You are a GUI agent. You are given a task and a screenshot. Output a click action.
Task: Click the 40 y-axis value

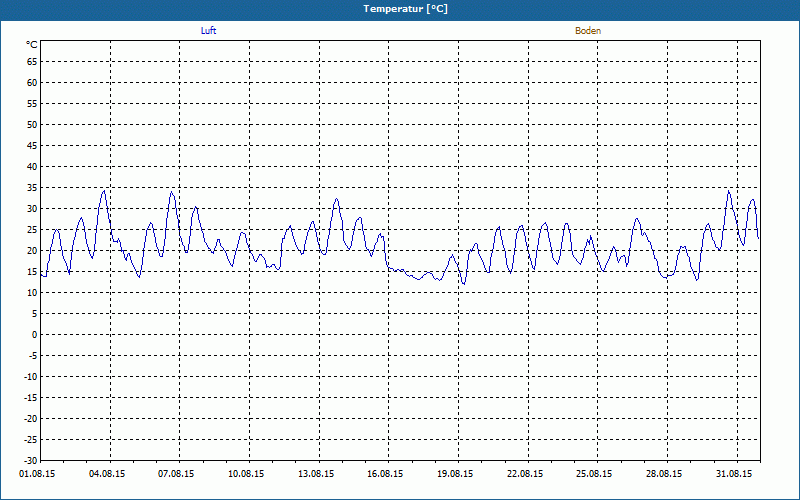(32, 167)
